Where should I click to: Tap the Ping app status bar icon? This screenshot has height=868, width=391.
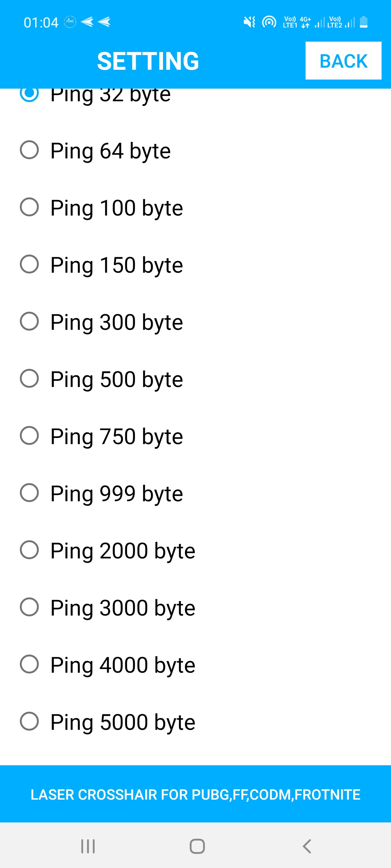pyautogui.click(x=70, y=22)
